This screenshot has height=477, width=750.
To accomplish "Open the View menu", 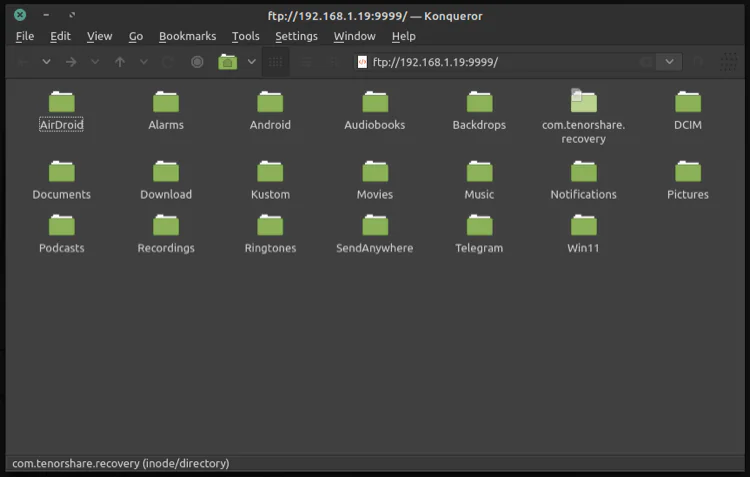I will tap(99, 36).
